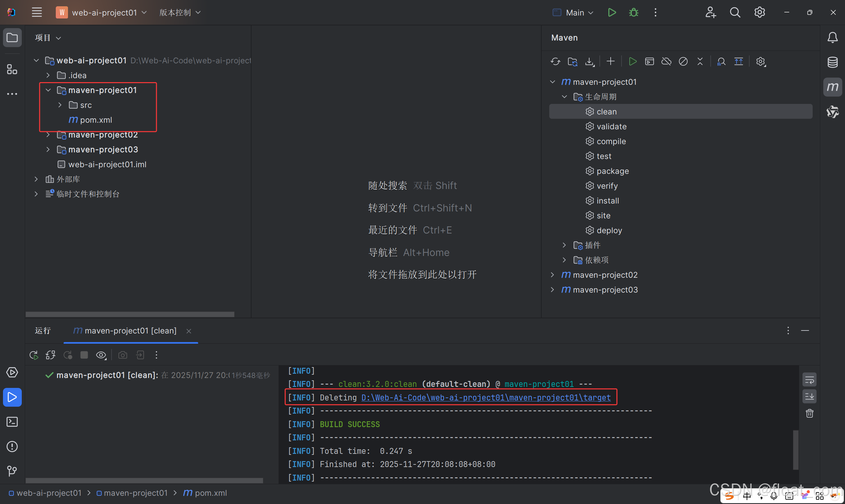Expand the maven-project02 folder in the project tree

[48, 135]
